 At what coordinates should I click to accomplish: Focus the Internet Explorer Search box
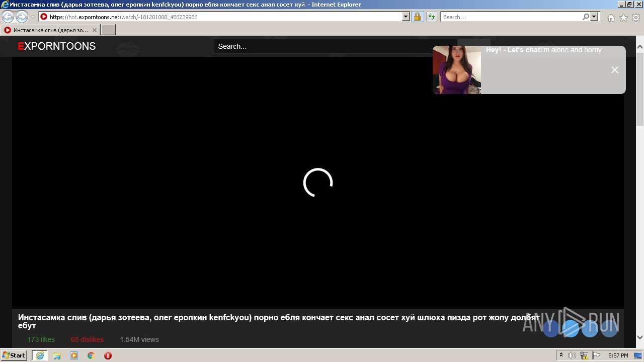pos(511,17)
